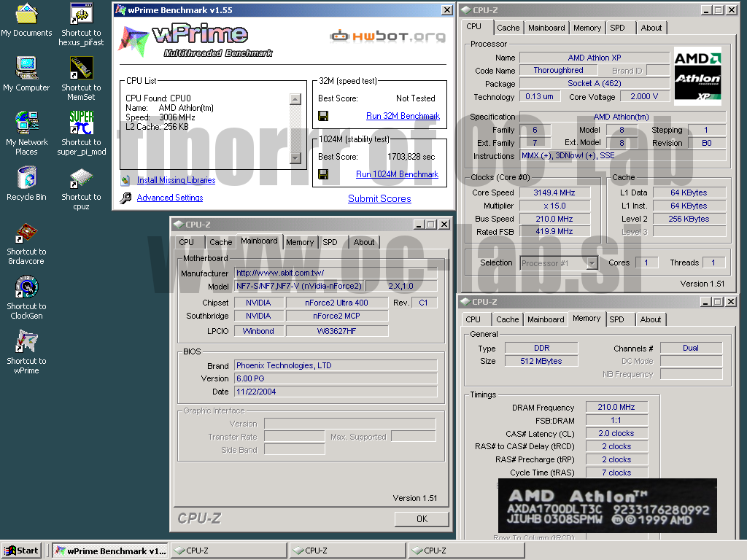The width and height of the screenshot is (747, 560).
Task: Run the 1024M Benchmark link
Action: pyautogui.click(x=397, y=174)
